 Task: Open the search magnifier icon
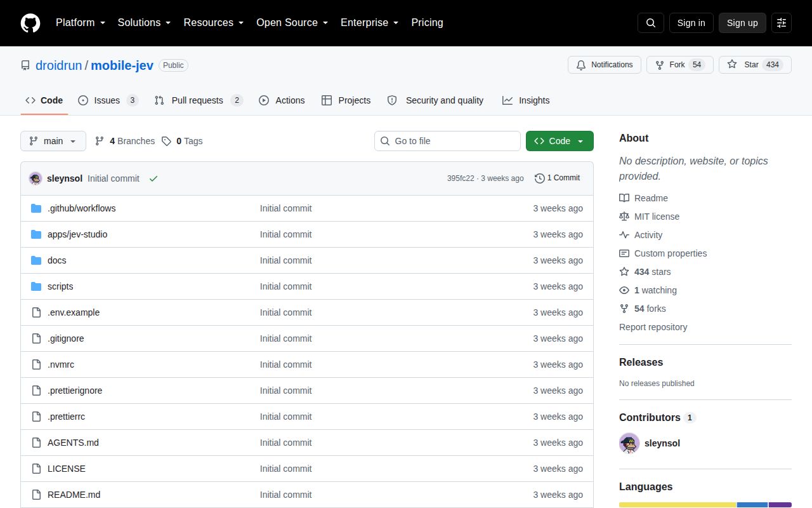tap(651, 23)
